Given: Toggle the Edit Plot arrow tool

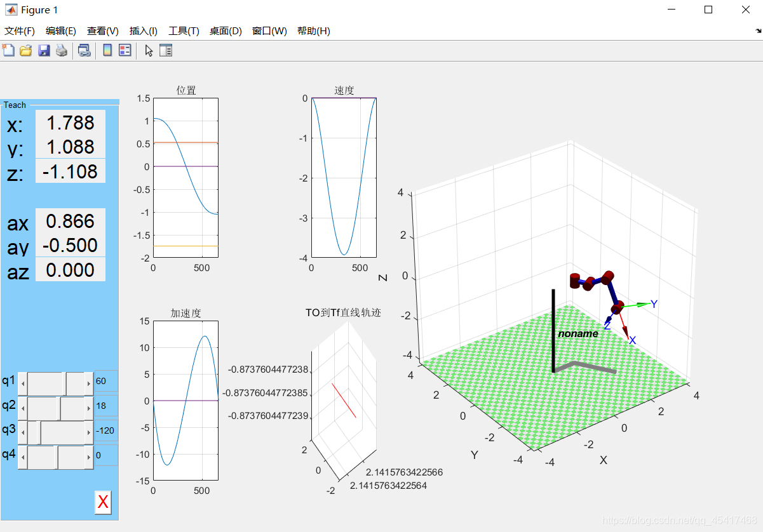Looking at the screenshot, I should coord(149,51).
